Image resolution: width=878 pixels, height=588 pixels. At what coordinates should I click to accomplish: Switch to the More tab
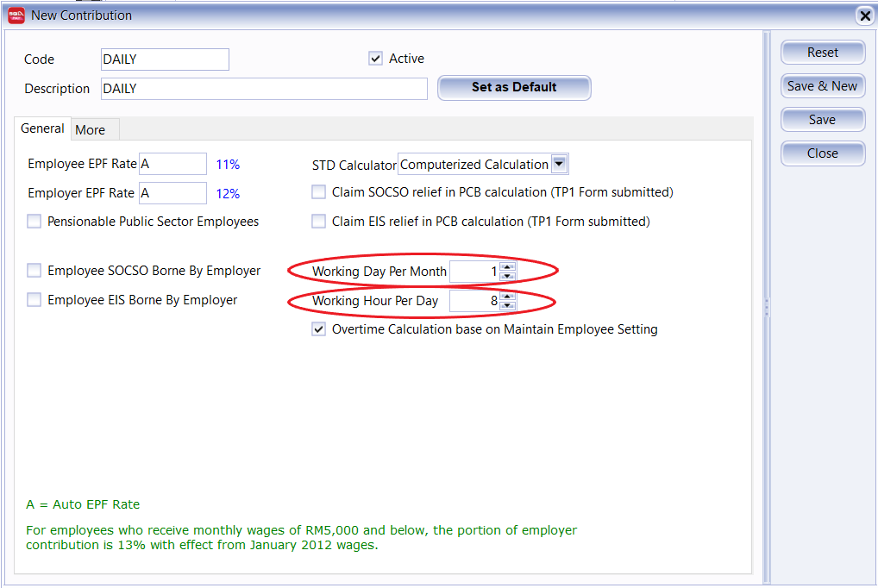coord(91,130)
